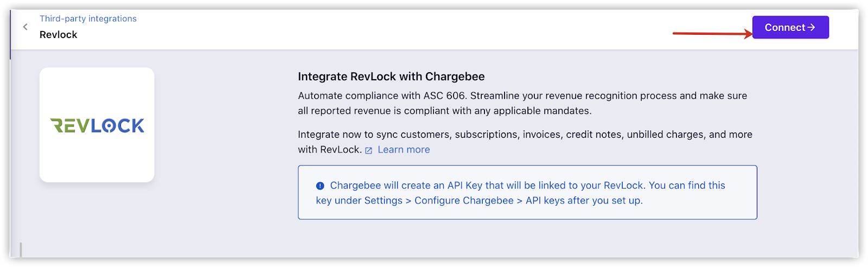The width and height of the screenshot is (868, 267).
Task: Click the lock-shaped O in RevLock logo
Action: (109, 126)
